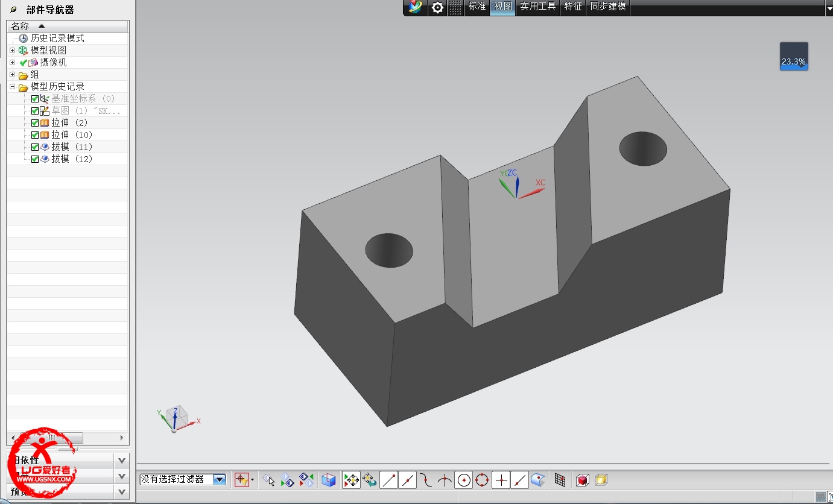Click the clock icon of 历史记录模式
This screenshot has width=833, height=504.
[24, 38]
